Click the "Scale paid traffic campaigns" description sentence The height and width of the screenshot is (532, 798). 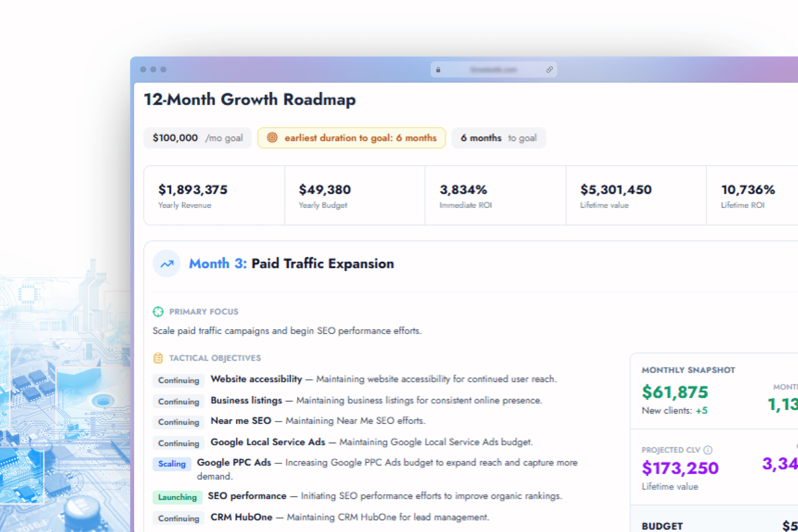(287, 331)
